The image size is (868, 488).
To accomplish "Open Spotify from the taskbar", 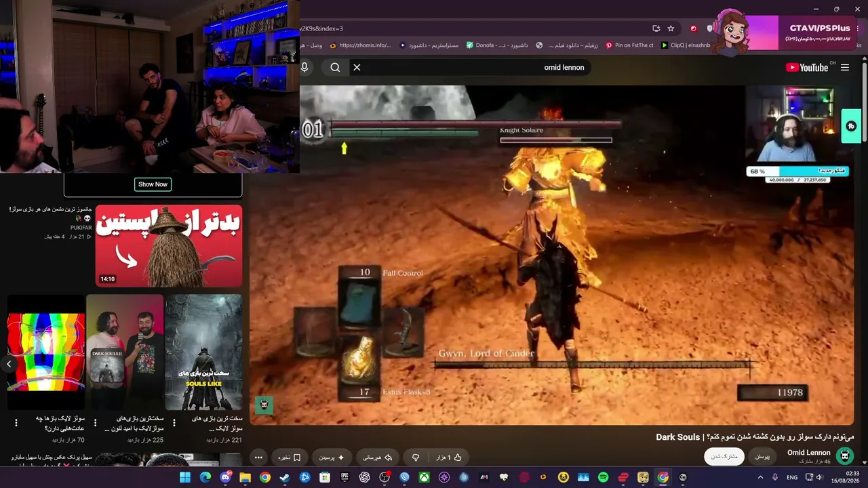I will 604,477.
